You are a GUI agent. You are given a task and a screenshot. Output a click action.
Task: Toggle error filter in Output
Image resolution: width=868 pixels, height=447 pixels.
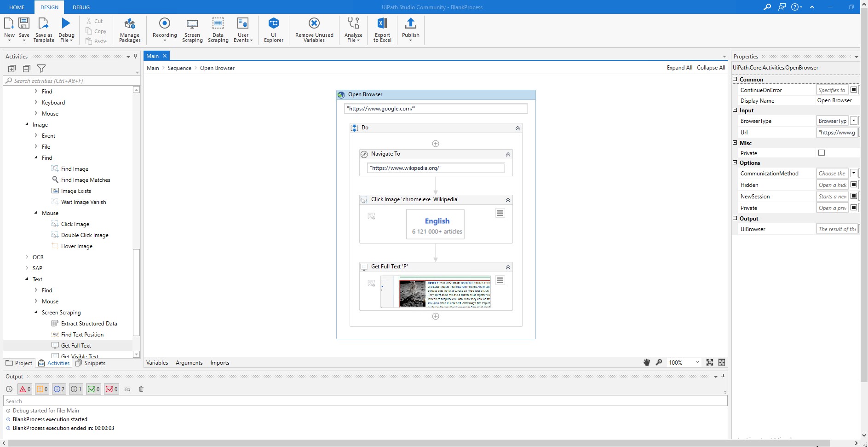pyautogui.click(x=25, y=389)
